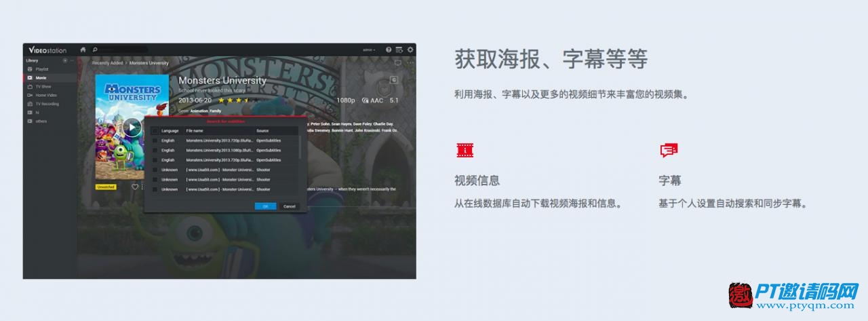Add a new library with the plus icon
Screen dimensions: 868x321
(65, 60)
